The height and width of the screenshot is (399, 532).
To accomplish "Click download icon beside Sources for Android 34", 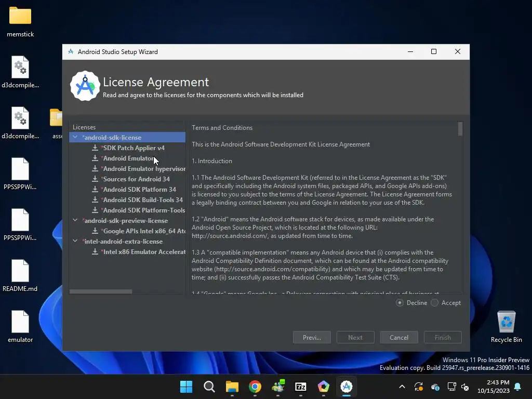I will point(95,179).
